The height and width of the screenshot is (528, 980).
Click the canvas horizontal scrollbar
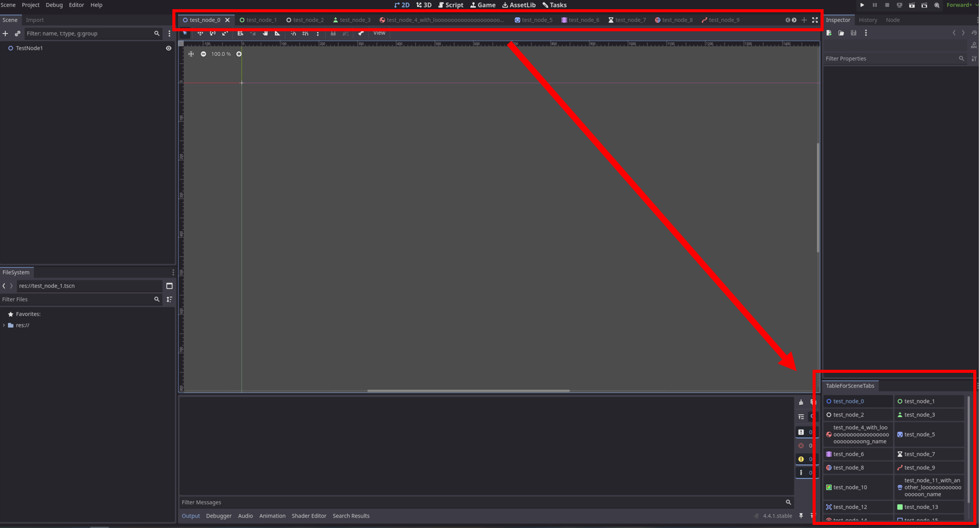tap(469, 391)
